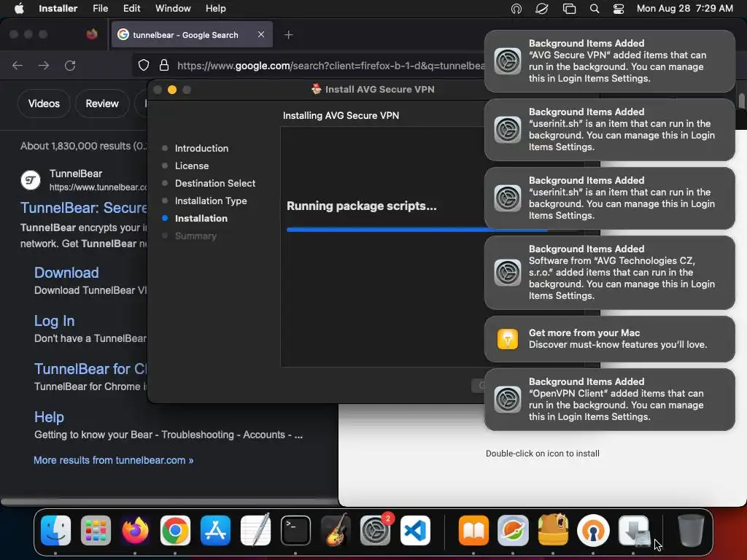This screenshot has width=747, height=560.
Task: Click More results from tunnelbear.com
Action: click(113, 460)
